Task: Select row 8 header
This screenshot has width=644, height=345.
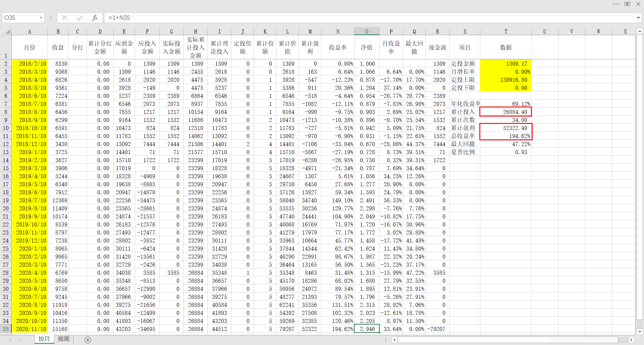Action: point(6,112)
